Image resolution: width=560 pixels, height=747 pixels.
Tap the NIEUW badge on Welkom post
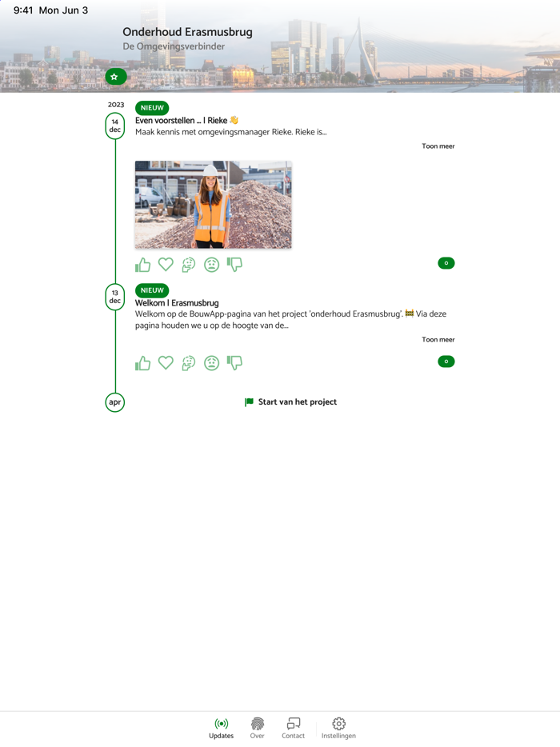pos(152,290)
